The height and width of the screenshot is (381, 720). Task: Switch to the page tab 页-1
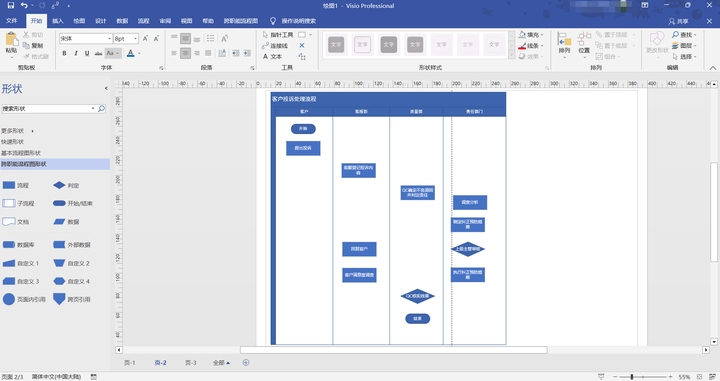click(x=129, y=363)
